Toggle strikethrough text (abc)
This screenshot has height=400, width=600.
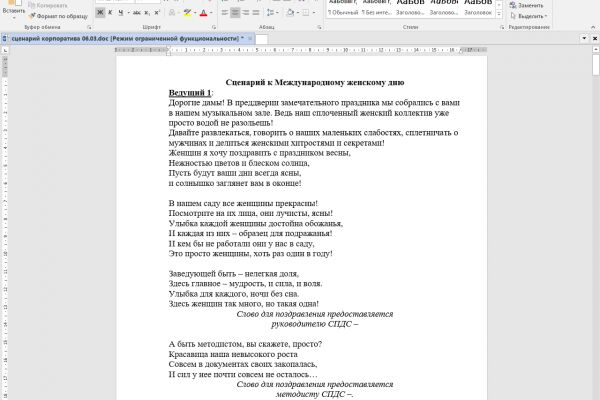coord(136,13)
